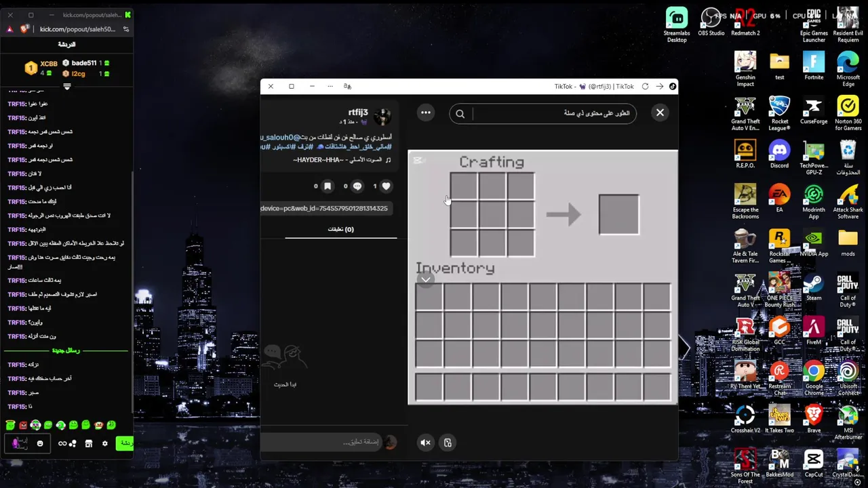Click the translate icon in TikTok title bar
The height and width of the screenshot is (488, 868).
click(x=348, y=86)
